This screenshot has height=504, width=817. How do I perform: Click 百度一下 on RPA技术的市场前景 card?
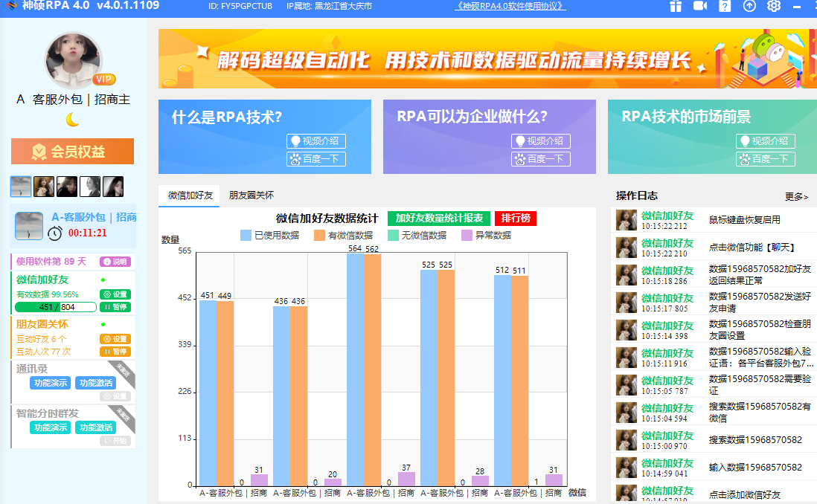766,159
